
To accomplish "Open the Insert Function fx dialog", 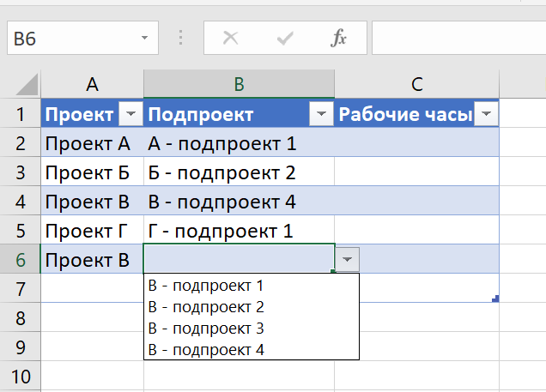I will click(338, 38).
